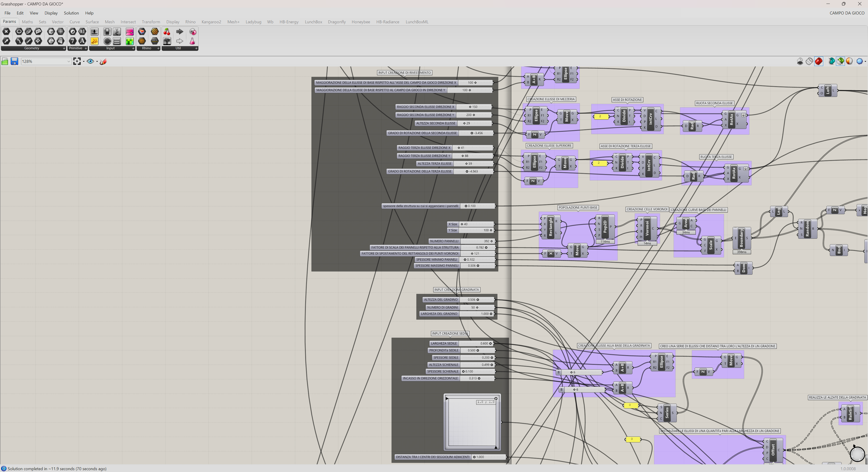Adjust the NUMERO DI GRADINI slider
The width and height of the screenshot is (868, 472).
pyautogui.click(x=477, y=307)
